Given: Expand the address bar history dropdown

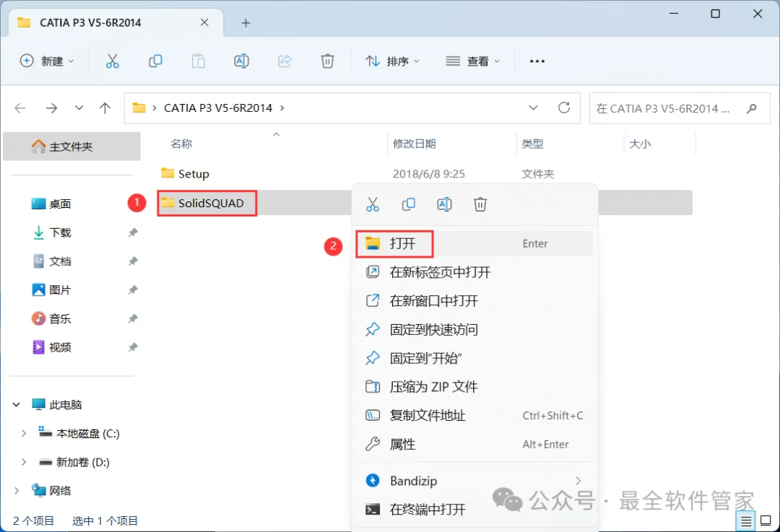Looking at the screenshot, I should 533,108.
